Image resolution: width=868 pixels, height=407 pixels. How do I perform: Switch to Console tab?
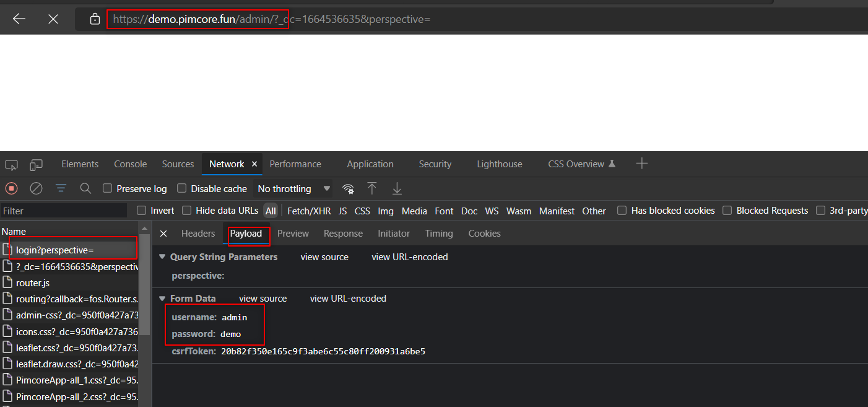point(131,164)
